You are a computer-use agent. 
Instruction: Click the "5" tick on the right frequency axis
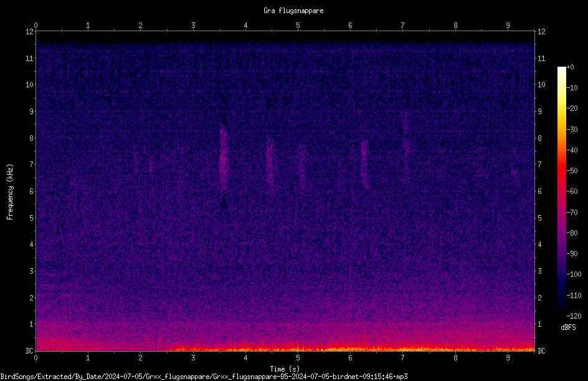pos(539,218)
